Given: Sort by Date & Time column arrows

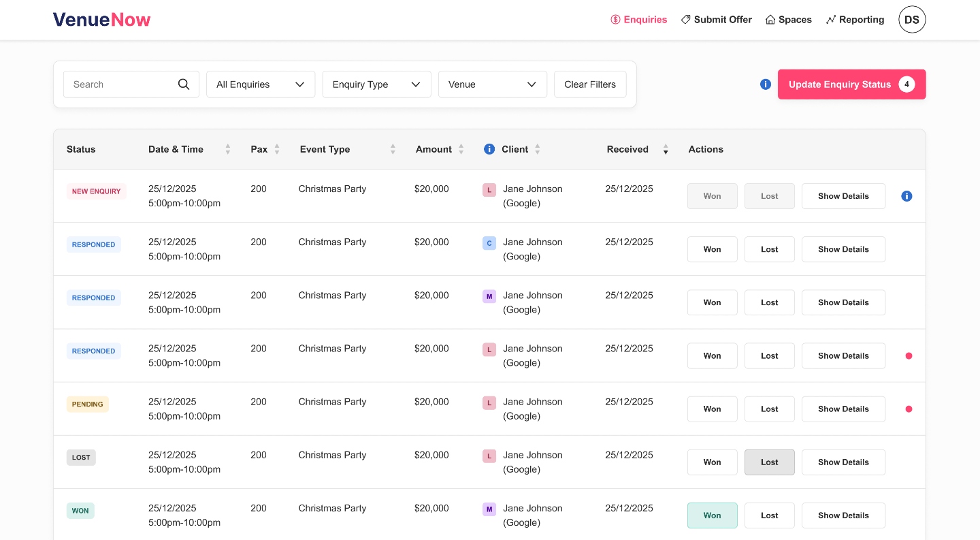Looking at the screenshot, I should (x=228, y=149).
